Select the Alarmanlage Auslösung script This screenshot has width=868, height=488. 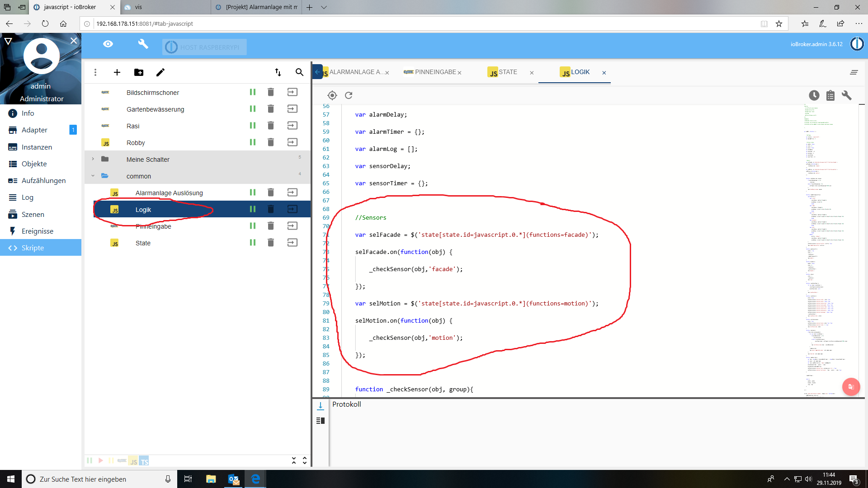169,193
